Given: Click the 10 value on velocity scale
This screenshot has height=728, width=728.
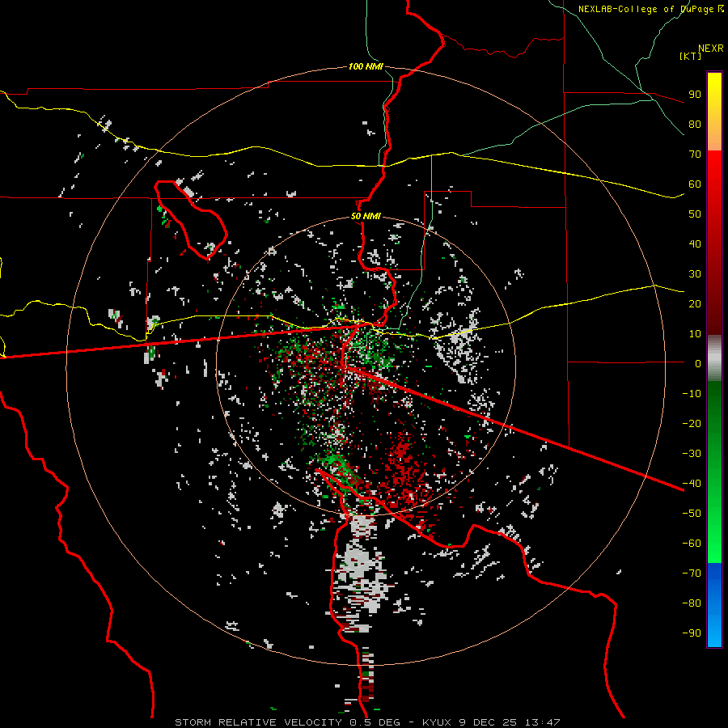Looking at the screenshot, I should click(x=695, y=334).
